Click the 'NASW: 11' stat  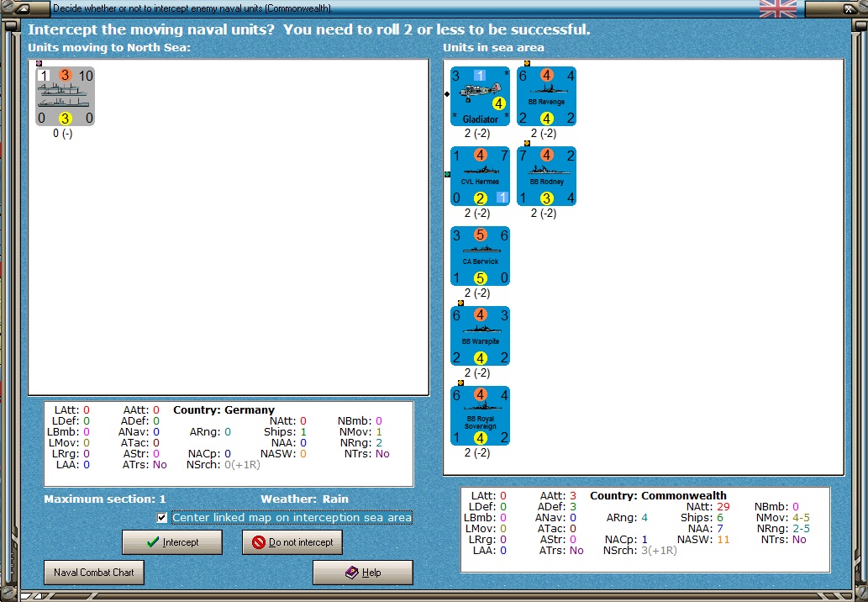703,540
